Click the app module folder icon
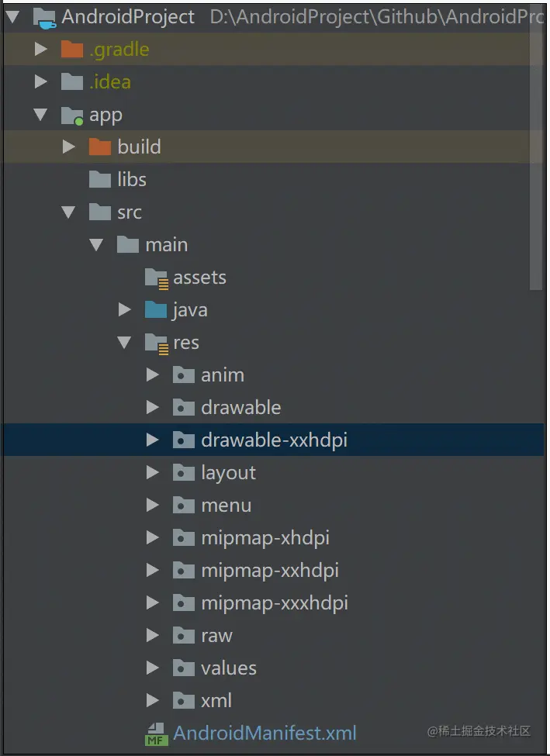The width and height of the screenshot is (550, 756). point(72,116)
